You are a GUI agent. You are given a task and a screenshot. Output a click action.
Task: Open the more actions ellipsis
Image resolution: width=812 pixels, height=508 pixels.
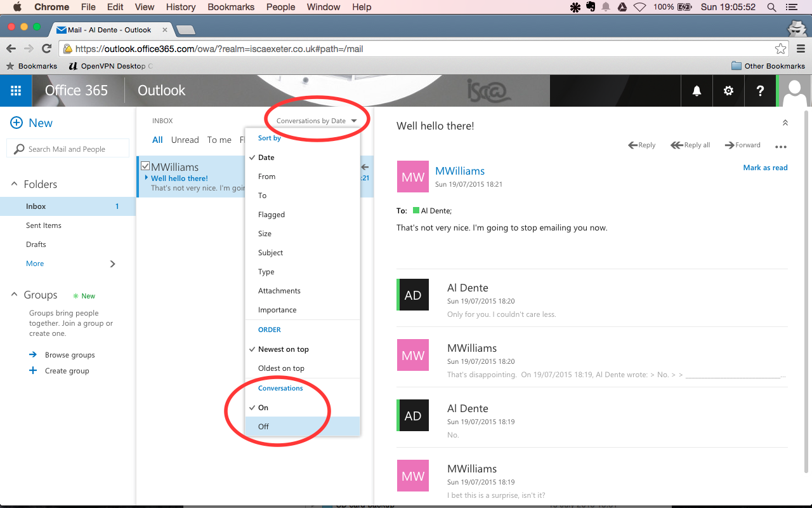click(x=781, y=147)
